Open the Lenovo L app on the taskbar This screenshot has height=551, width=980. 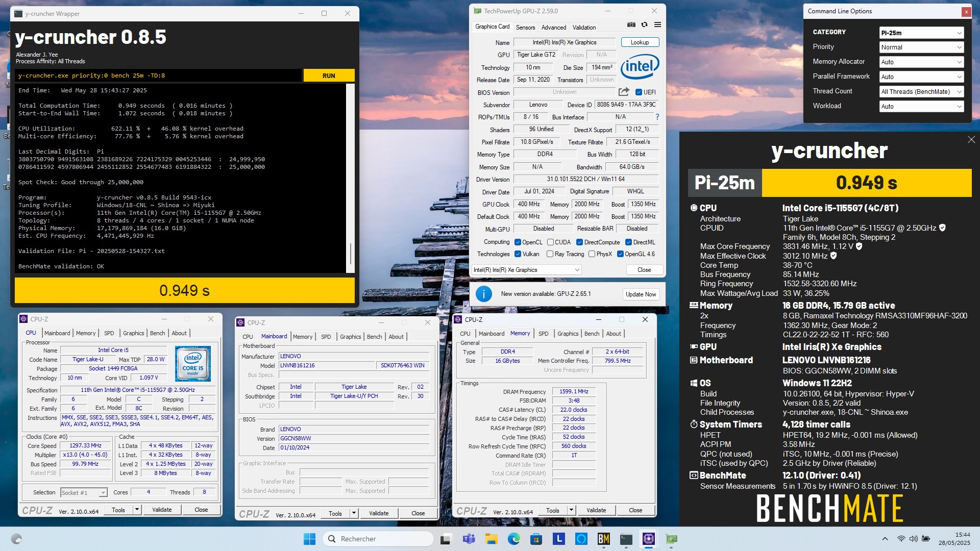tap(559, 539)
